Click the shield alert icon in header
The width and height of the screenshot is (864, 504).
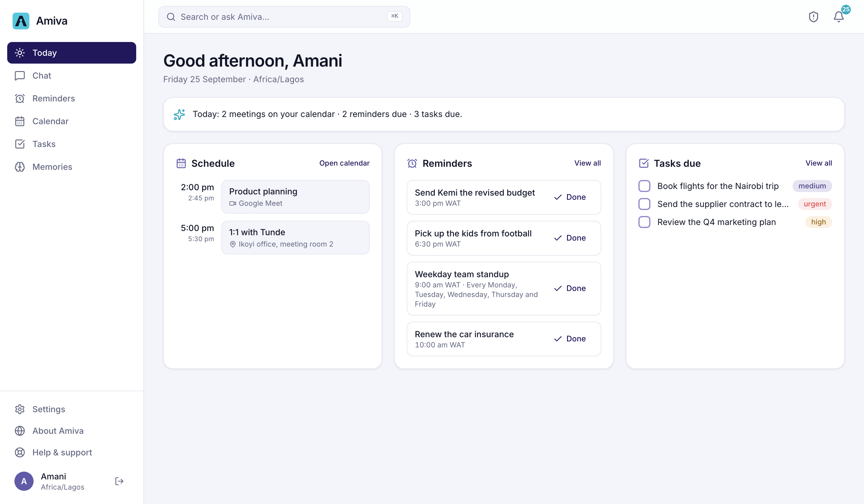click(x=813, y=17)
